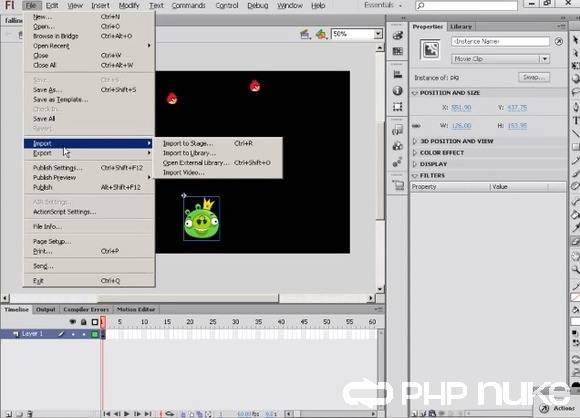Viewport: 580px width, 418px height.
Task: Open the Components panel dock icon
Action: coord(398,146)
